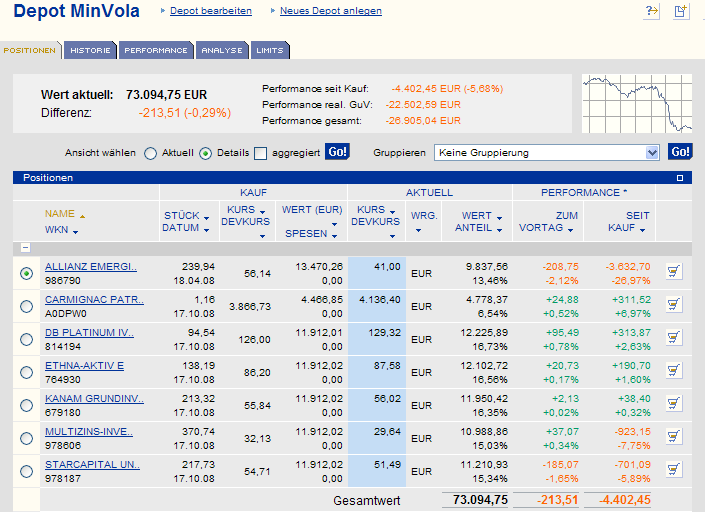The width and height of the screenshot is (705, 512).
Task: Click the cart icon for Multizins-Inve row
Action: coord(673,437)
